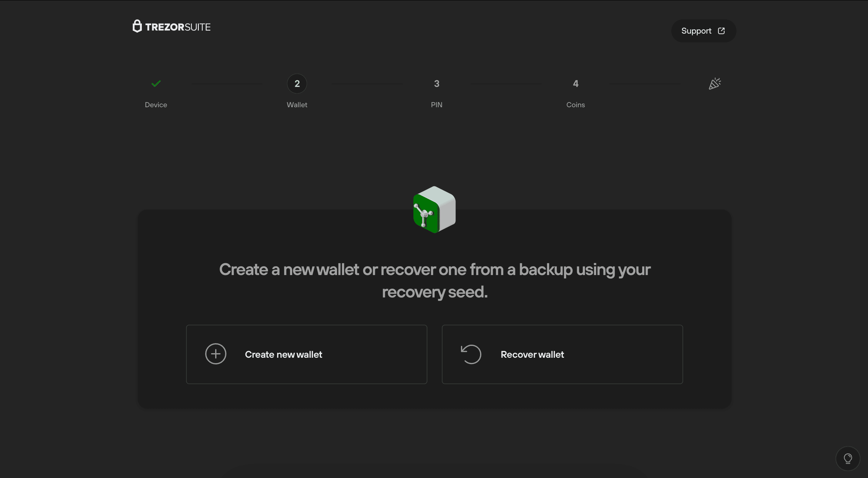Click the green safe vault illustration

(x=434, y=210)
